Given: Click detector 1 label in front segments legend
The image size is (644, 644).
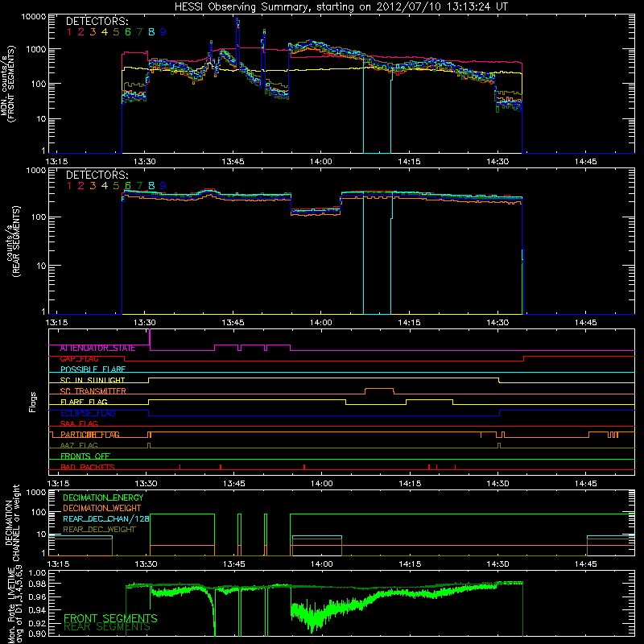Looking at the screenshot, I should coord(69,32).
